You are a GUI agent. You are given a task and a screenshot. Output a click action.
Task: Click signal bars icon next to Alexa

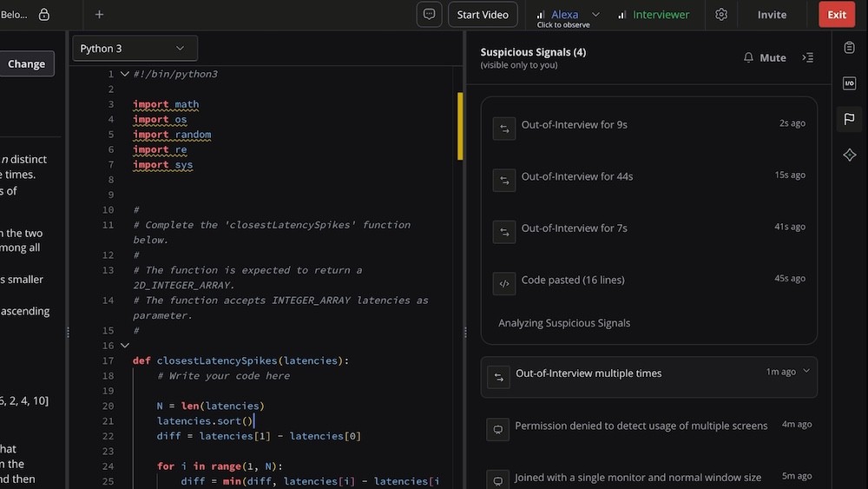point(541,15)
